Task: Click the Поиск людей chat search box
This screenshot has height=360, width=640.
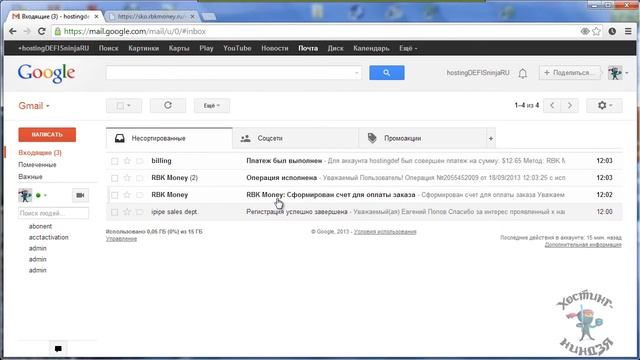Action: 53,213
